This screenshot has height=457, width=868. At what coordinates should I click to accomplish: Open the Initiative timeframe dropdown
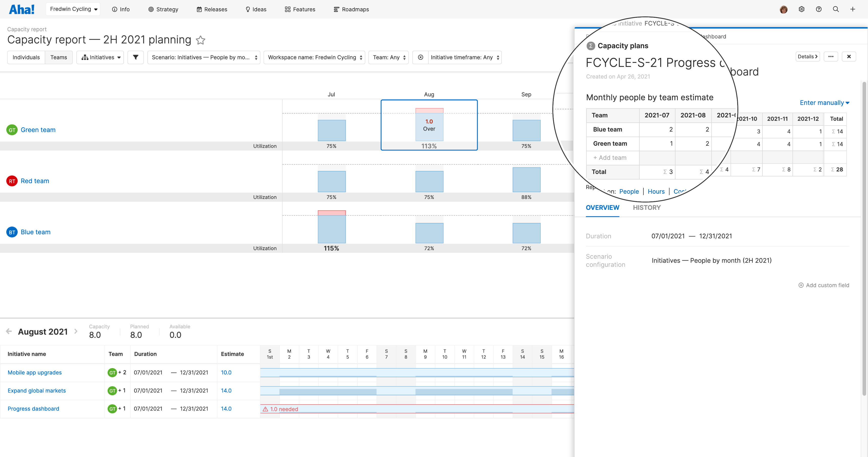point(464,57)
